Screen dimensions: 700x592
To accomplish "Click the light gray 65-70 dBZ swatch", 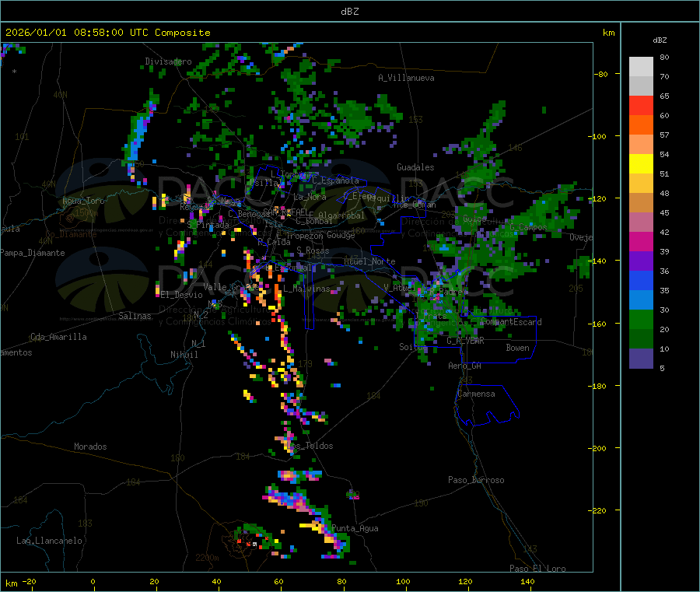I will pos(641,86).
